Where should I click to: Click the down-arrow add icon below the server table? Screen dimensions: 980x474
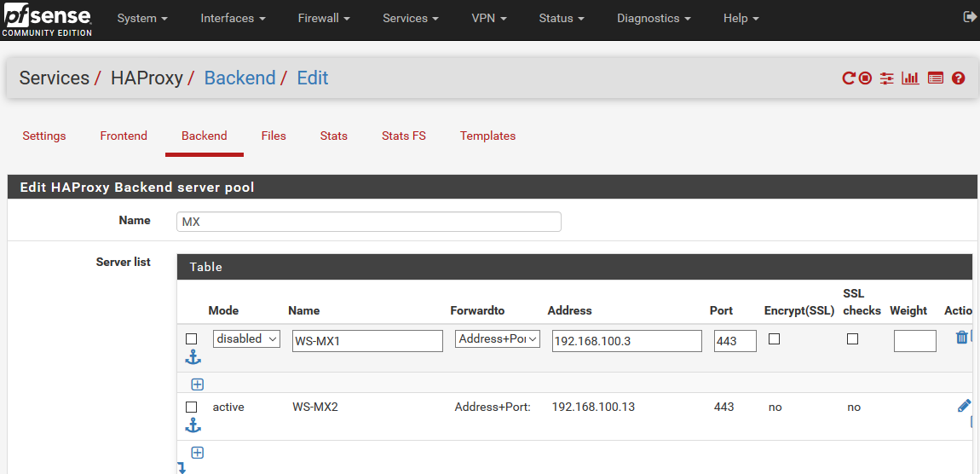[x=182, y=468]
